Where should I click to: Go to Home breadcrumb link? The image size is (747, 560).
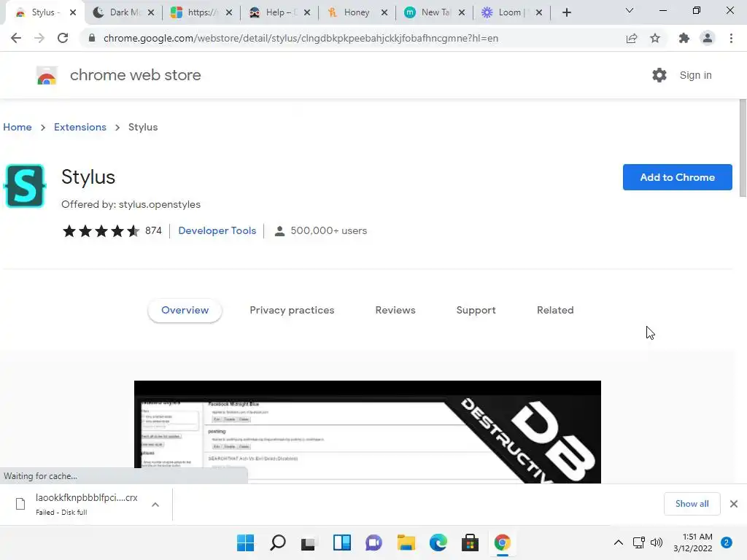click(18, 127)
